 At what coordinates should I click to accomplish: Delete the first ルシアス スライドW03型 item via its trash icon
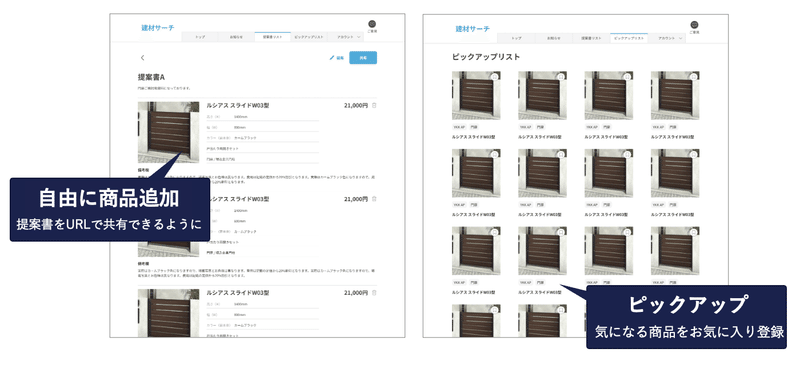pos(374,106)
